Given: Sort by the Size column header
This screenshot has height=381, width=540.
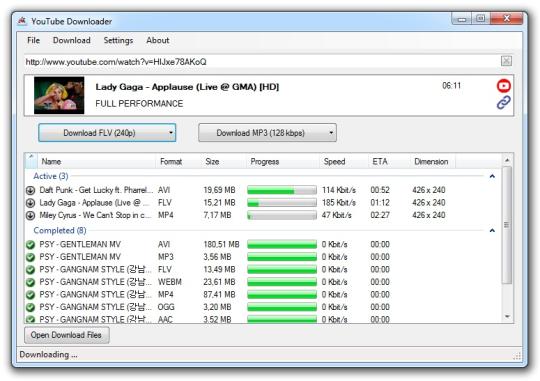Looking at the screenshot, I should click(223, 161).
